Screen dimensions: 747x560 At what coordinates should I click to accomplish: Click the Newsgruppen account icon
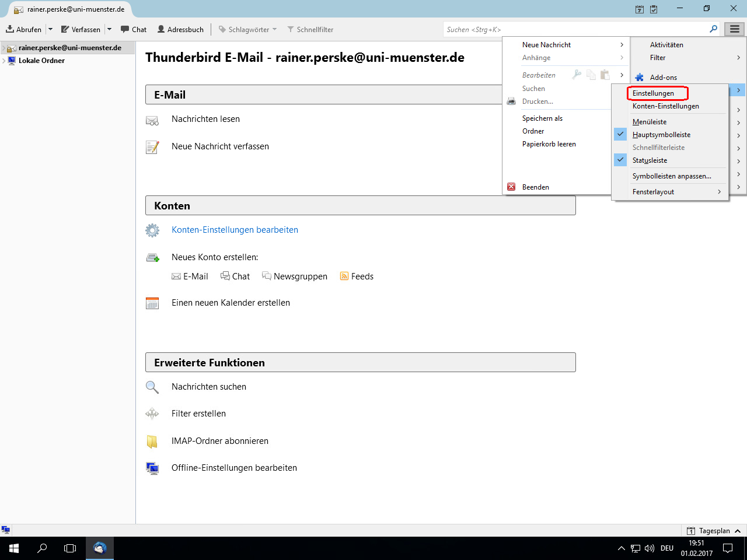coord(267,276)
